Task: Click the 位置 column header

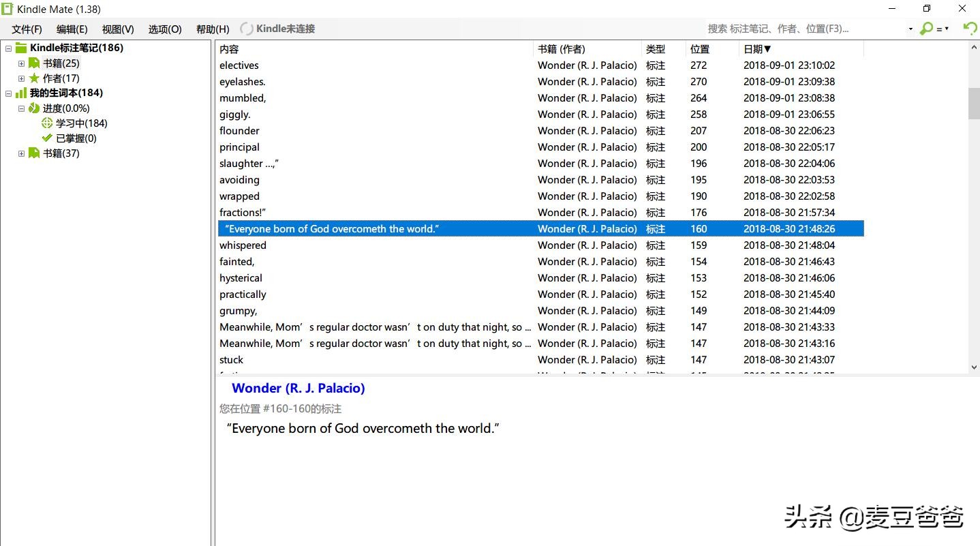Action: click(x=699, y=49)
